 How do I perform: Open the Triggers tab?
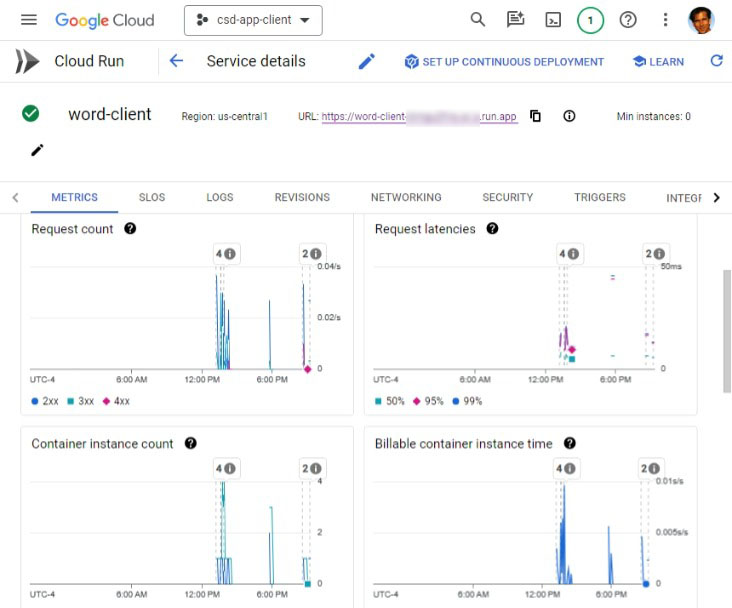coord(600,198)
